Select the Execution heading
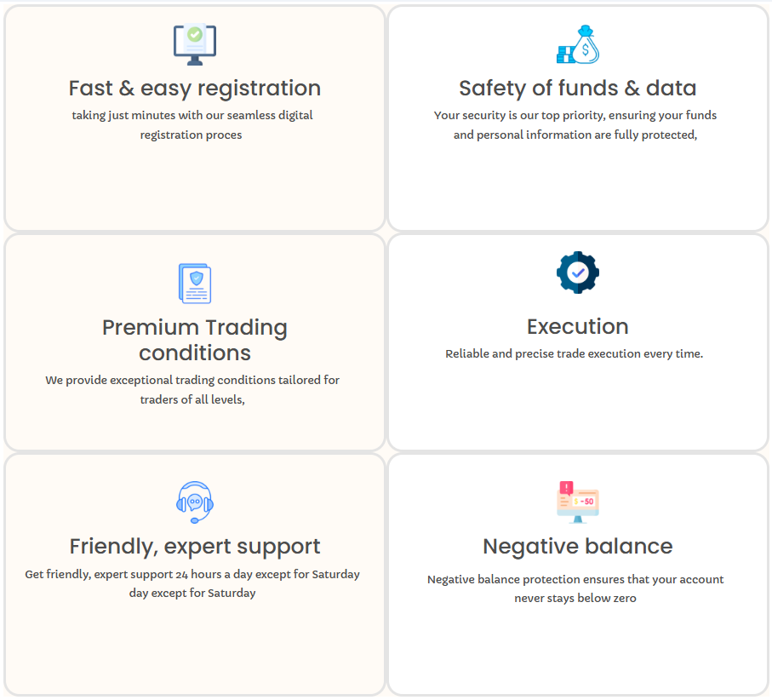 pos(578,326)
